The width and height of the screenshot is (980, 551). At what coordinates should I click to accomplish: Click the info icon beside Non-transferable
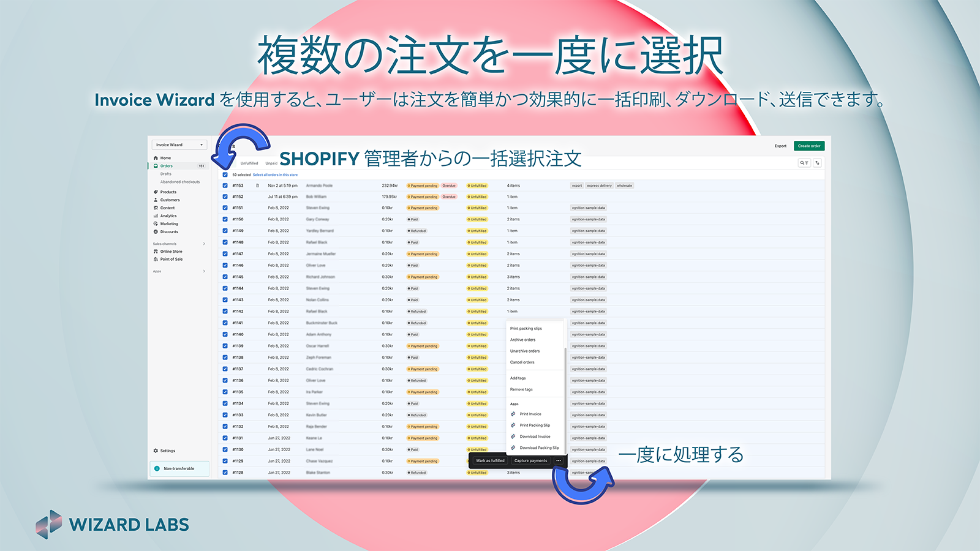click(157, 469)
